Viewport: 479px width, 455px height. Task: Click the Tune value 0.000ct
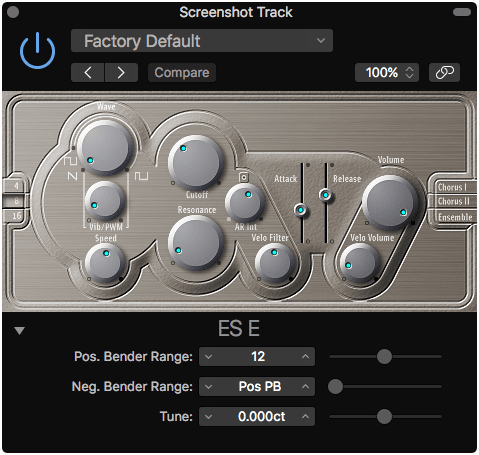(x=261, y=417)
